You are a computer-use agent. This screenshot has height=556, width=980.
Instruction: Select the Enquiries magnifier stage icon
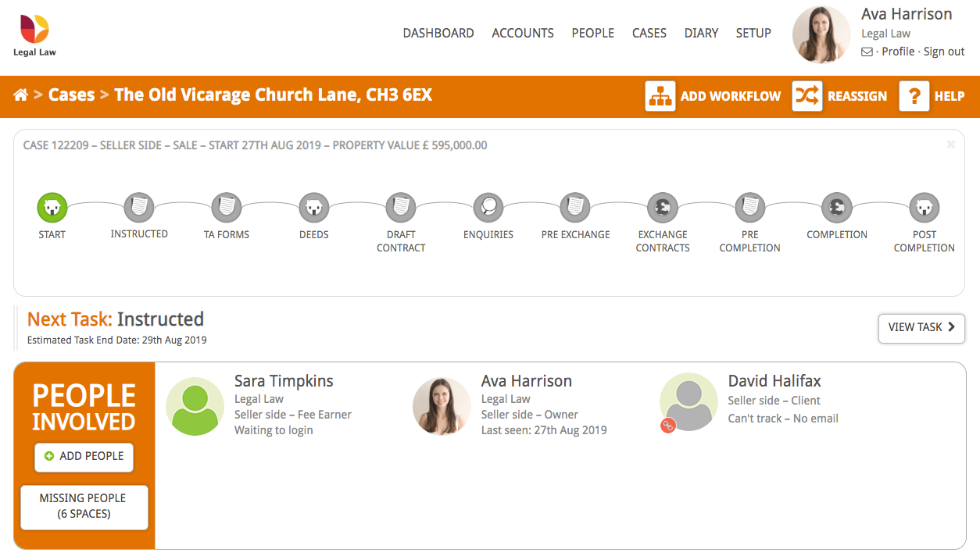[488, 208]
